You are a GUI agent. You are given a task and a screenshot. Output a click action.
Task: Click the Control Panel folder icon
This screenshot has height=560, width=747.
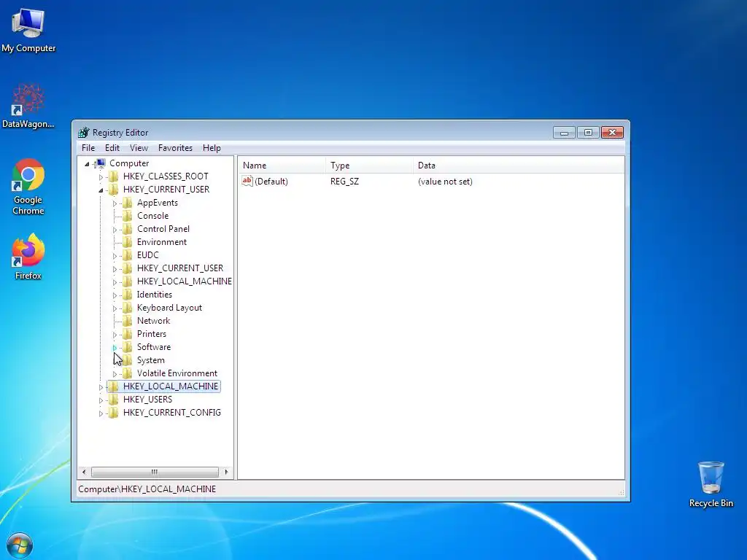click(127, 229)
